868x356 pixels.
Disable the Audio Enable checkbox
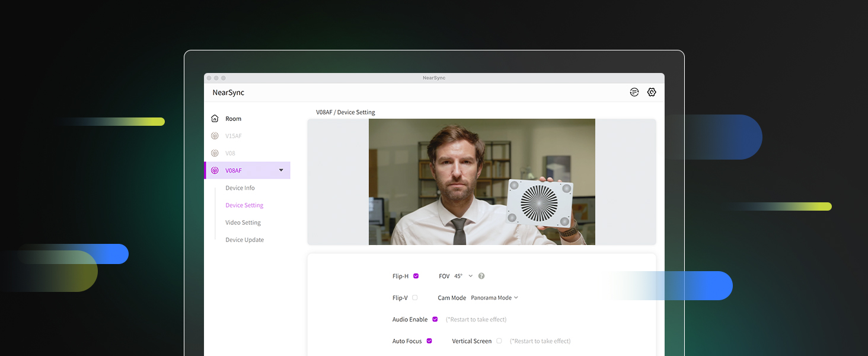[x=435, y=319]
